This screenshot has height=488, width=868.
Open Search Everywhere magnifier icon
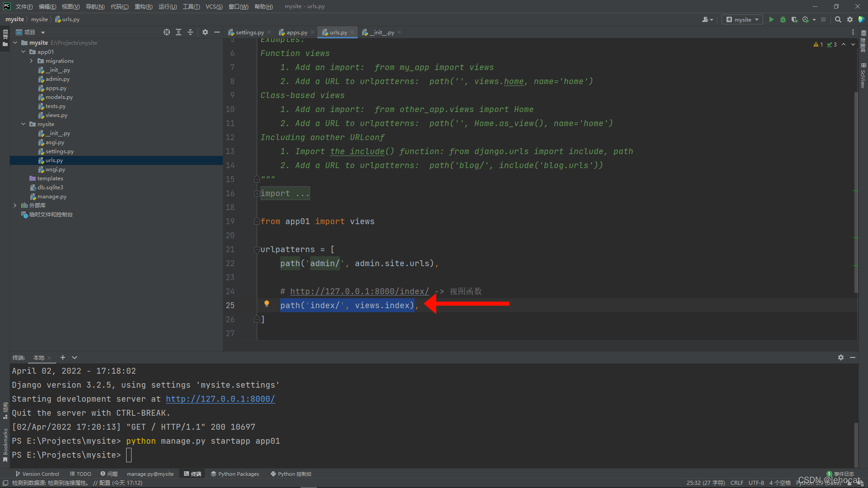click(838, 19)
